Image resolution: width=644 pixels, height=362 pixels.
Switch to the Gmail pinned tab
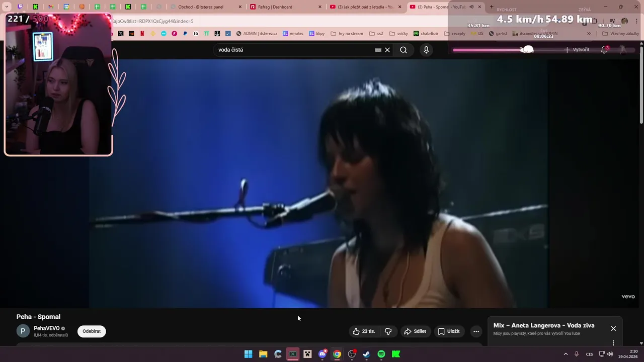tap(51, 7)
